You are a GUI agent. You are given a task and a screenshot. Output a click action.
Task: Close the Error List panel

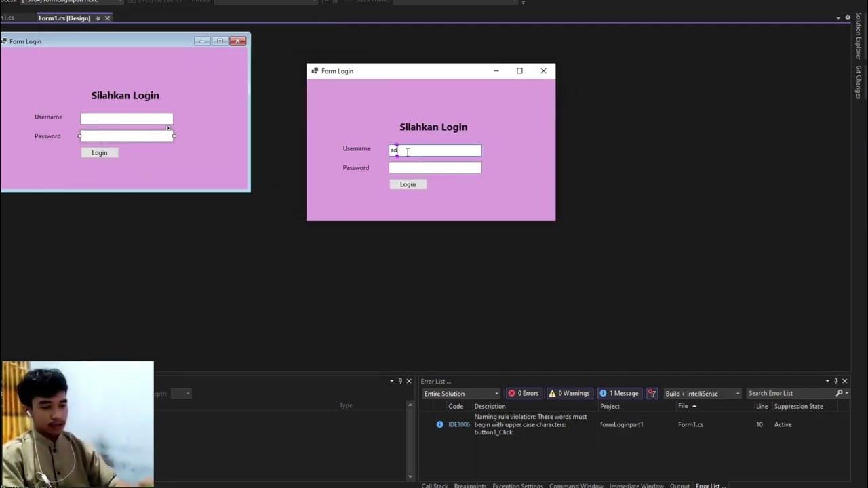[844, 381]
